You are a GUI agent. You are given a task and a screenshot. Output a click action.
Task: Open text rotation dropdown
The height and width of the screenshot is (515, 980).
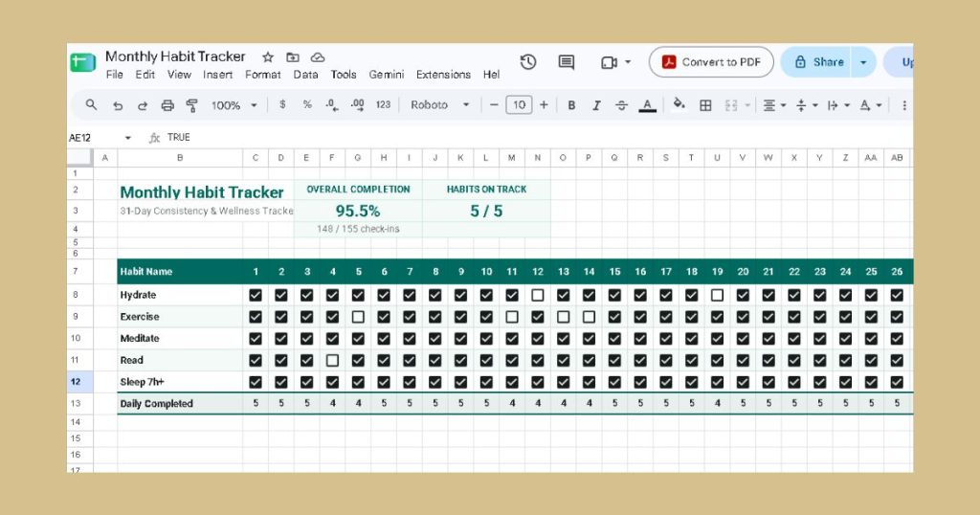click(x=871, y=105)
